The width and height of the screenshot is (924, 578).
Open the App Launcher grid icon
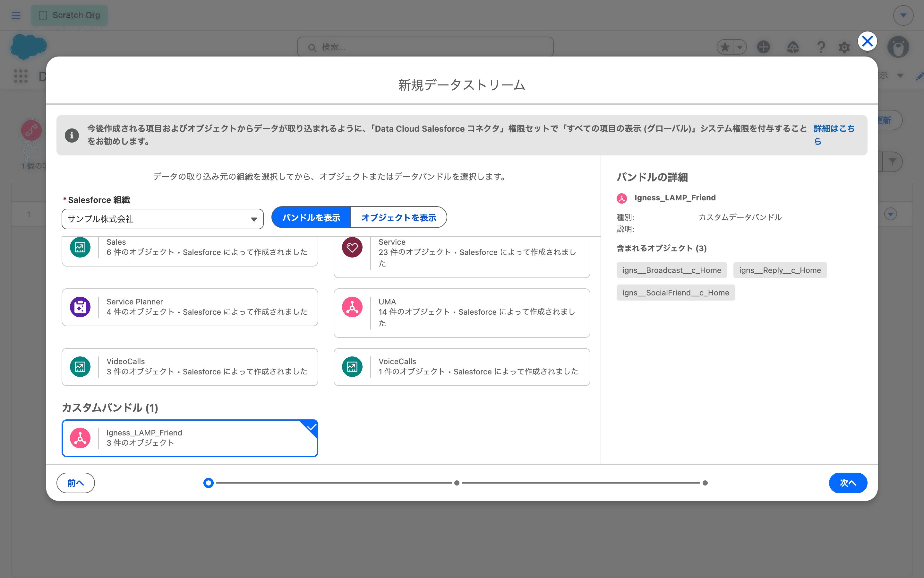pos(21,76)
